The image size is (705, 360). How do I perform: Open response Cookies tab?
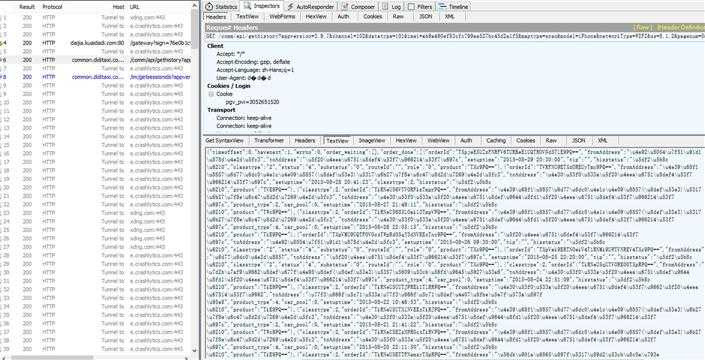pos(526,141)
